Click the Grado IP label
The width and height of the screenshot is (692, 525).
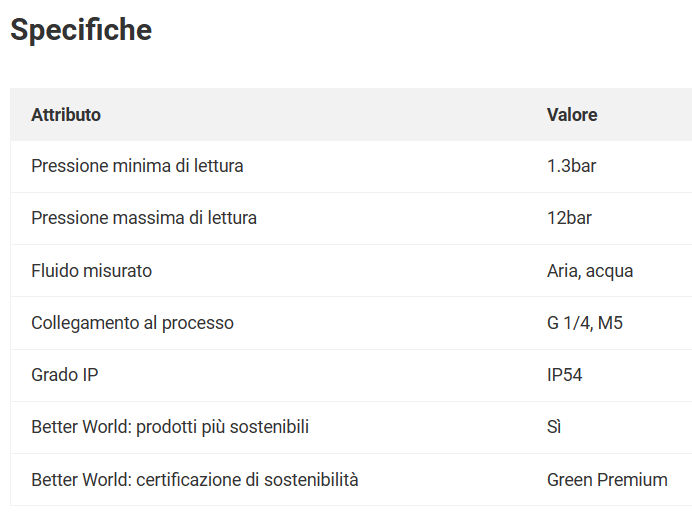tap(65, 375)
